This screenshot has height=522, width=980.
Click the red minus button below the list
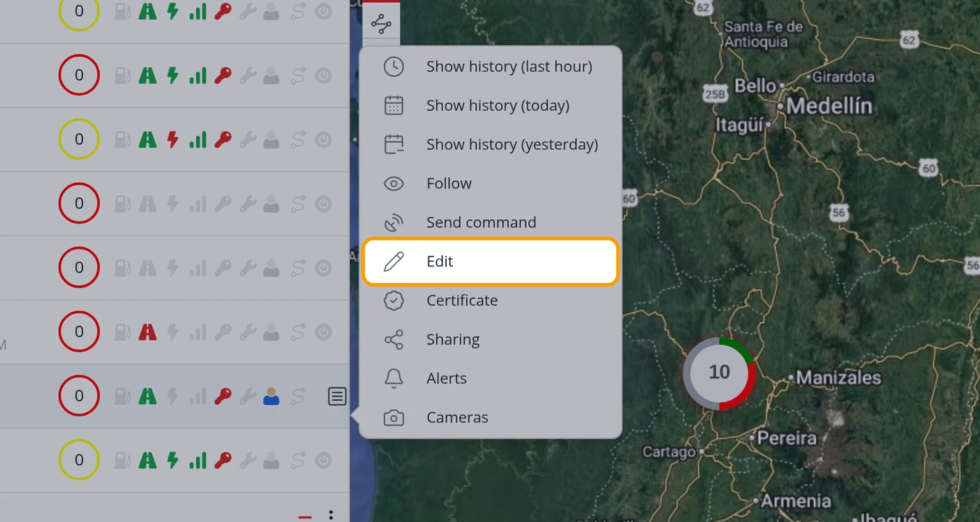(304, 517)
